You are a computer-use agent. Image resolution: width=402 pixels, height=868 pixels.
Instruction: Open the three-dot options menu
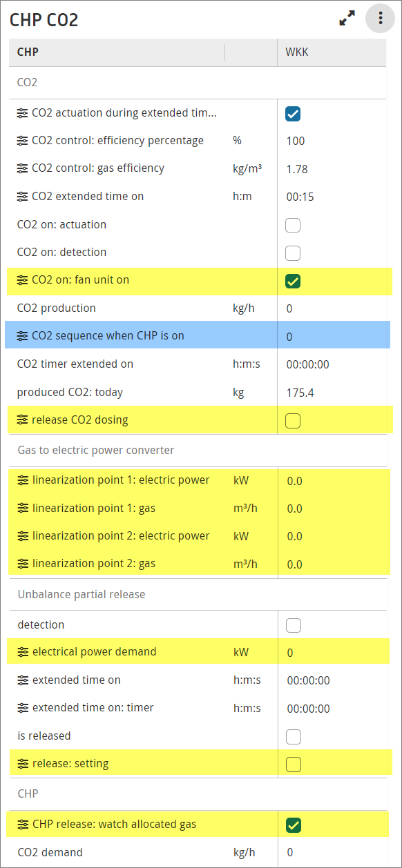pyautogui.click(x=380, y=19)
